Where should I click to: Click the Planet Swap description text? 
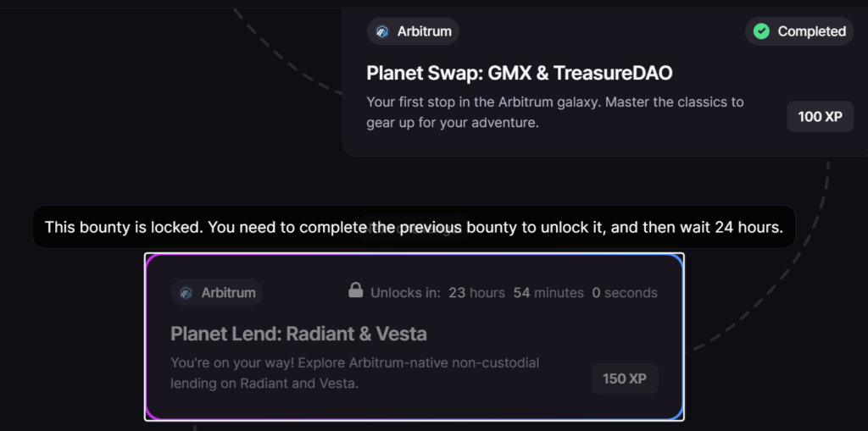[x=554, y=112]
